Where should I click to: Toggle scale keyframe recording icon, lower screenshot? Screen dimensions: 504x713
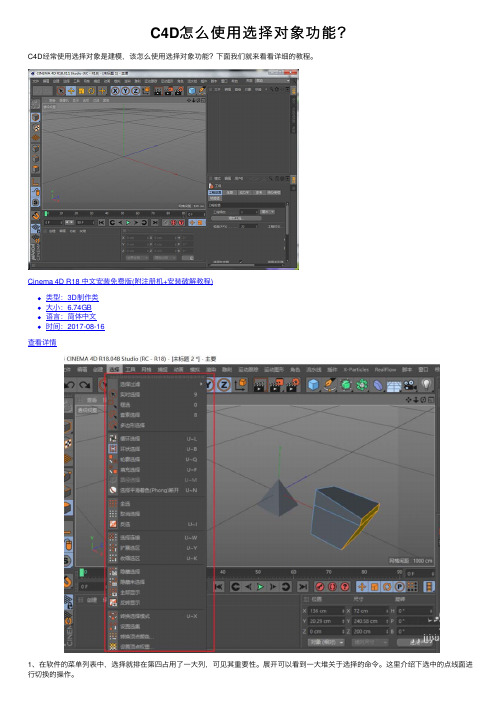(x=374, y=587)
